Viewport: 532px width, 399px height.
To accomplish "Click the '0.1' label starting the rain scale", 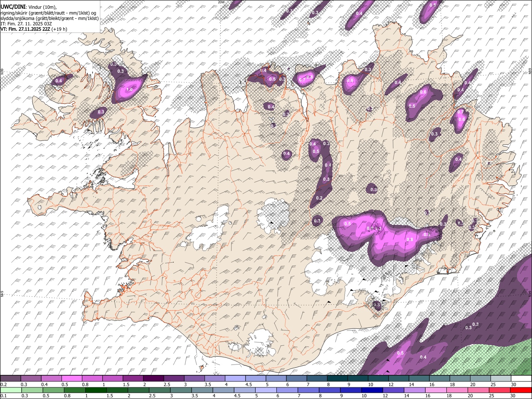I will tap(3, 396).
